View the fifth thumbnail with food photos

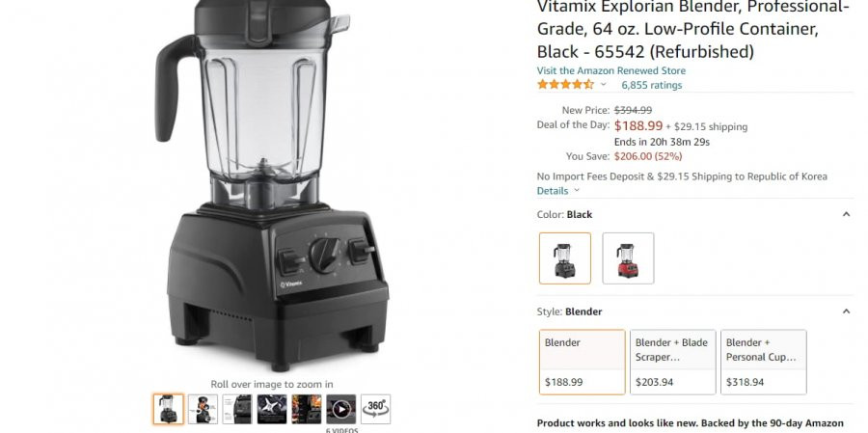(x=307, y=409)
